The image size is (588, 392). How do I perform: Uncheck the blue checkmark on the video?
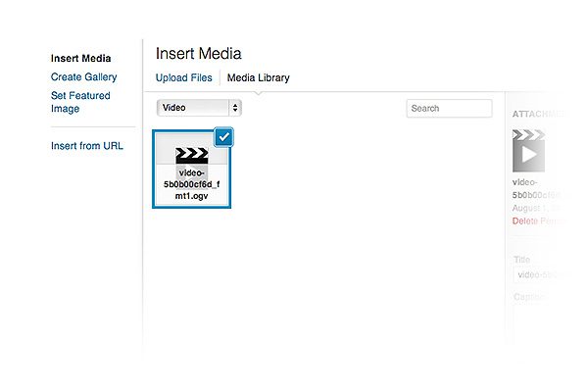tap(224, 137)
